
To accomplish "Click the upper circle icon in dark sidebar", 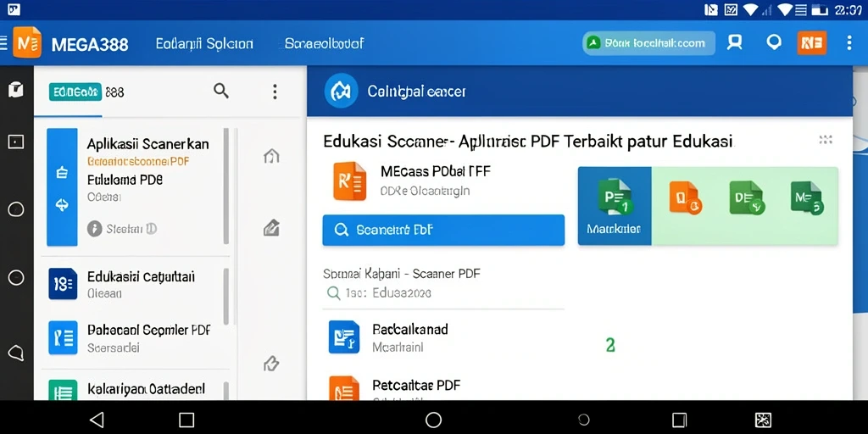I will pyautogui.click(x=16, y=209).
